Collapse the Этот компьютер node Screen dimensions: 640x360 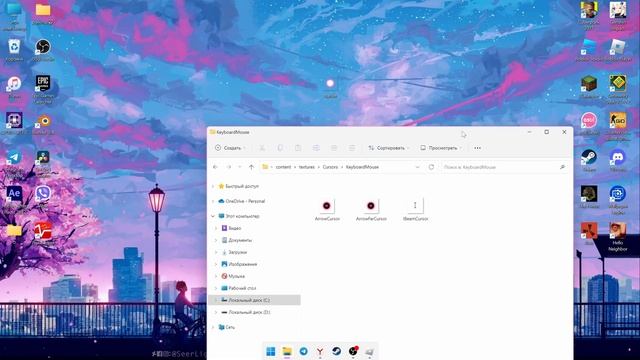[x=213, y=216]
